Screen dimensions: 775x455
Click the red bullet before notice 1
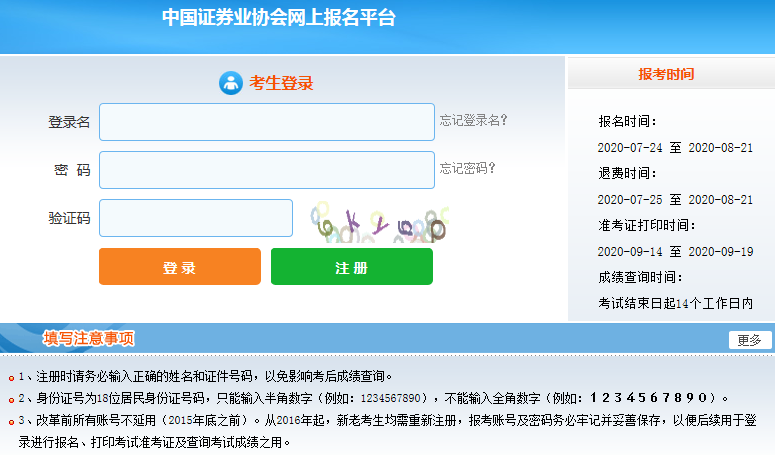tap(10, 379)
